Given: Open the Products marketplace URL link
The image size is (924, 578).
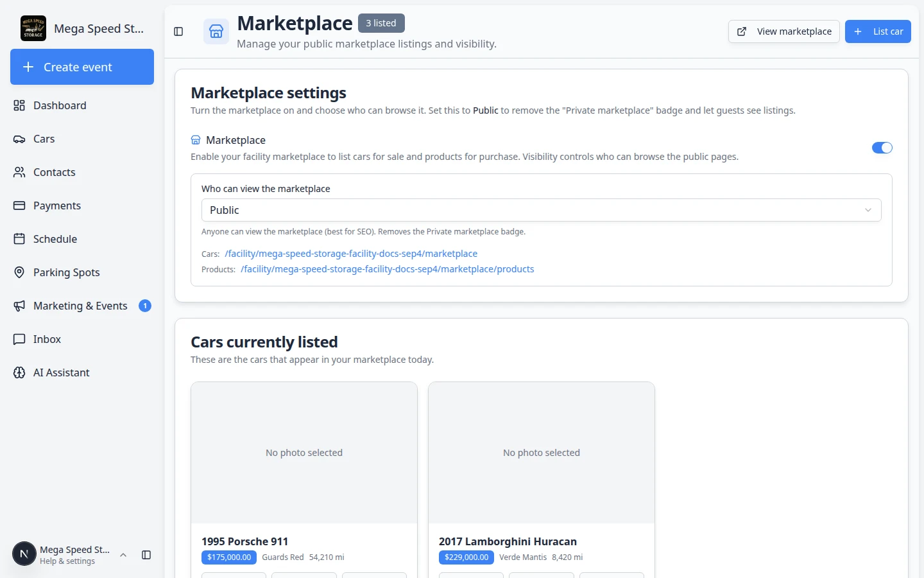Looking at the screenshot, I should pyautogui.click(x=388, y=269).
